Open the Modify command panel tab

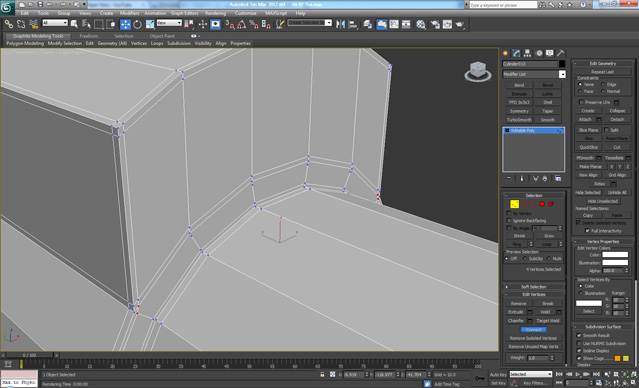[516, 53]
